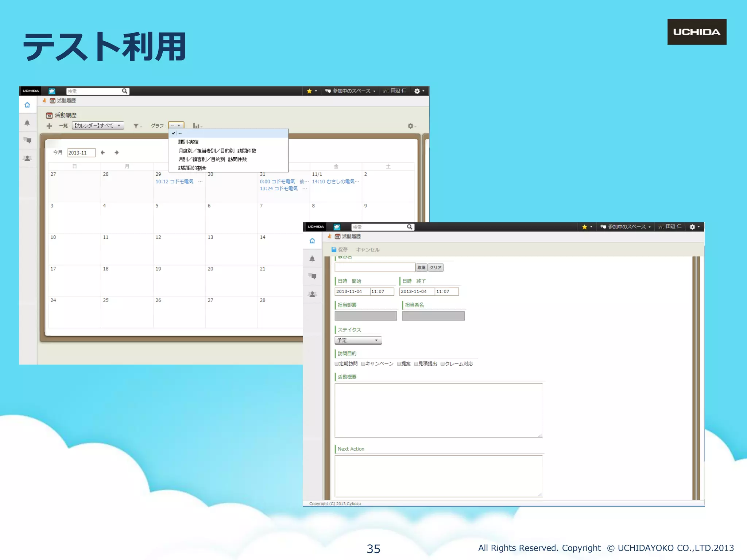Enable the キャンペーン checkbox
Image resolution: width=747 pixels, height=560 pixels.
coord(363,364)
